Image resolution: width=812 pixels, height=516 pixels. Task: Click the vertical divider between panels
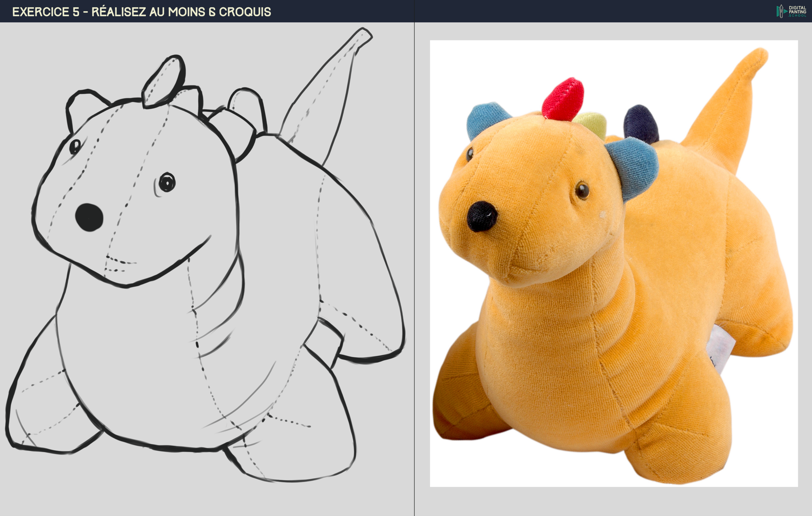click(x=414, y=263)
